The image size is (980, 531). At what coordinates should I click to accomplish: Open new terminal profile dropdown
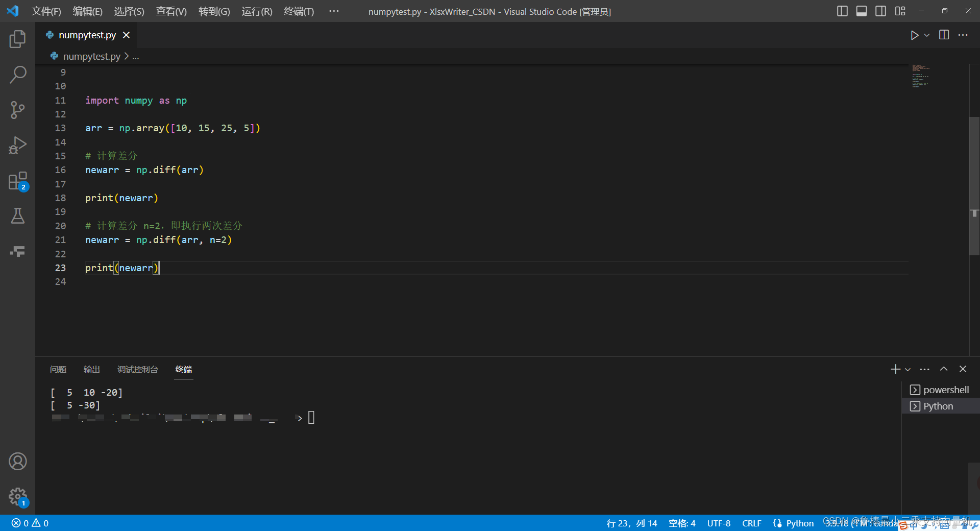click(908, 369)
